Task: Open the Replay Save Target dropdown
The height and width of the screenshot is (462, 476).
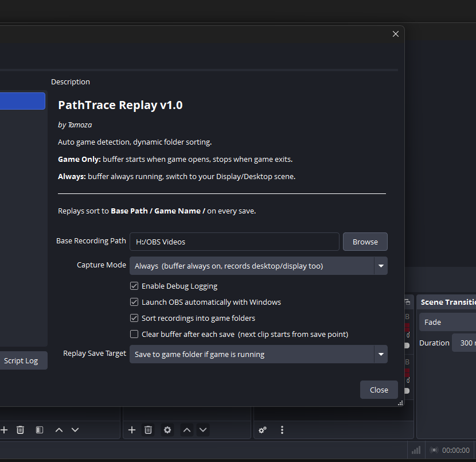Action: click(258, 354)
